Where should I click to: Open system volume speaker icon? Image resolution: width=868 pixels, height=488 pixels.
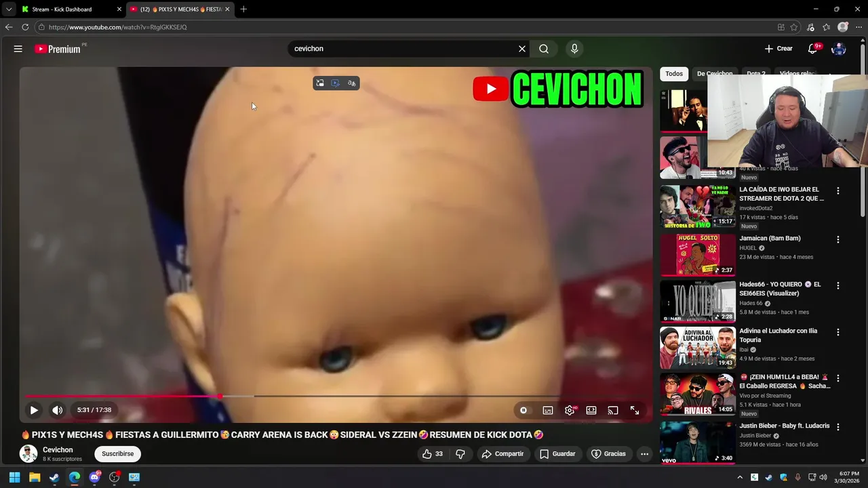coord(823,477)
